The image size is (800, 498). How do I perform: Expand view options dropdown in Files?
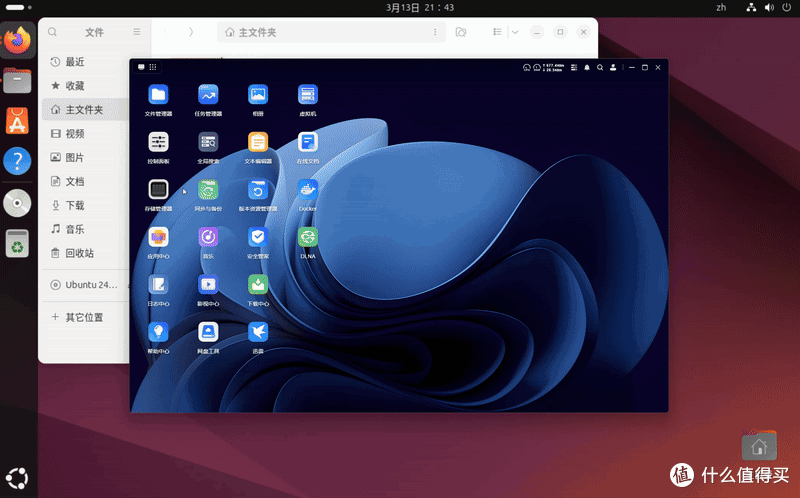pyautogui.click(x=515, y=32)
